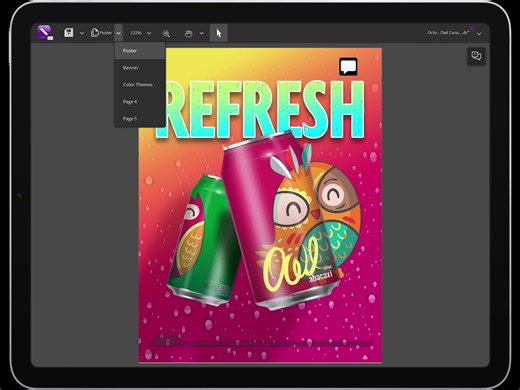520x390 pixels.
Task: Click the green can artwork
Action: point(203,240)
